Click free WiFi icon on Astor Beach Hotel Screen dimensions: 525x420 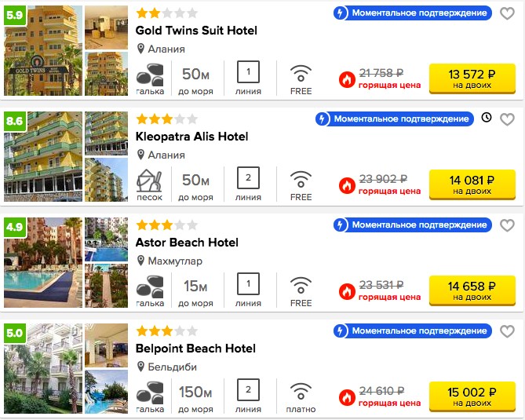pos(301,285)
